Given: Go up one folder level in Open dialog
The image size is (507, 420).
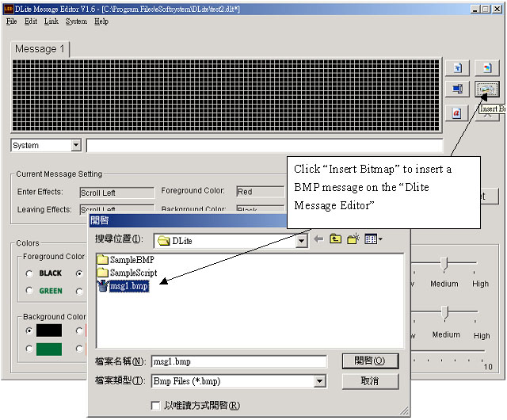Looking at the screenshot, I should pos(336,239).
